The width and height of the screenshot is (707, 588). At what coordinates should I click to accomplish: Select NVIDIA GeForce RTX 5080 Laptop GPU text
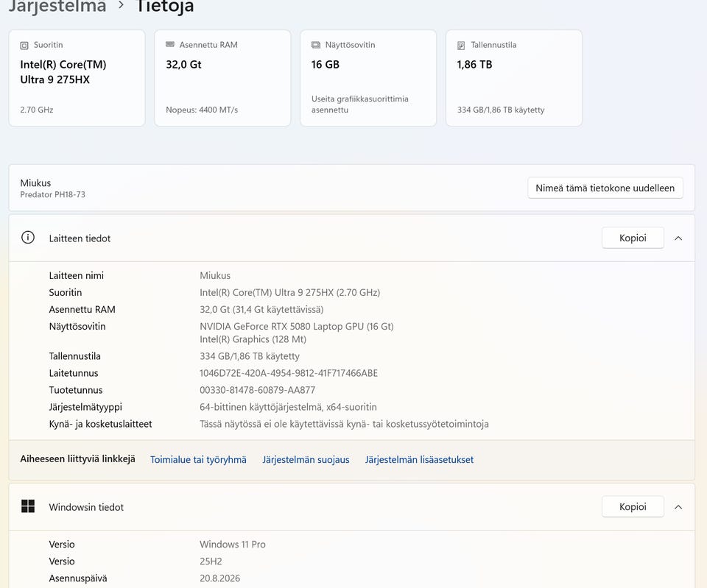coord(297,326)
